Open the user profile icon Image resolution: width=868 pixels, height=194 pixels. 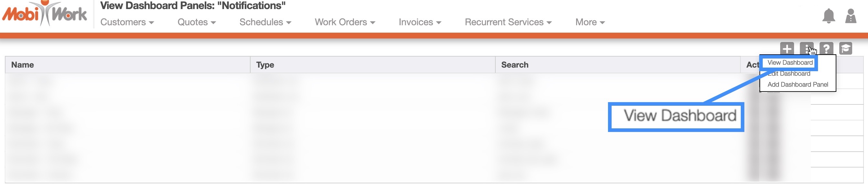851,16
